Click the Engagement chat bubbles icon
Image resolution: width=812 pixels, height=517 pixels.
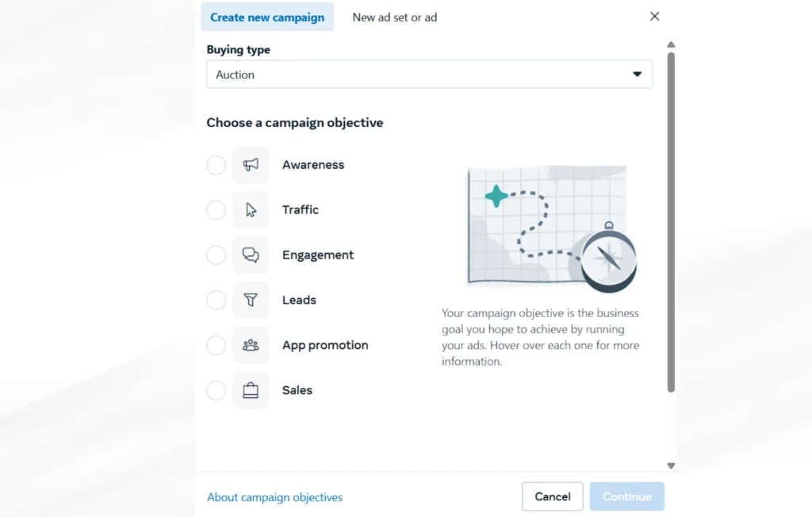[x=251, y=255]
